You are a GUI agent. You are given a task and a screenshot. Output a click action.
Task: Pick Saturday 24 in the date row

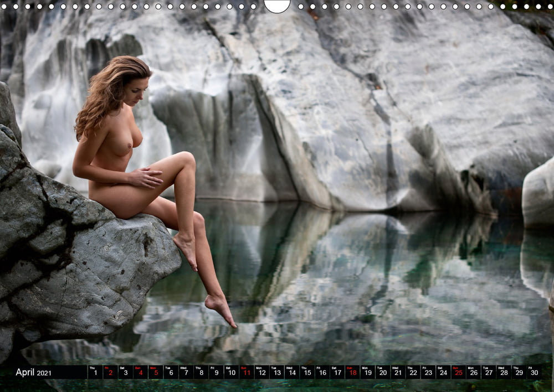443,372
